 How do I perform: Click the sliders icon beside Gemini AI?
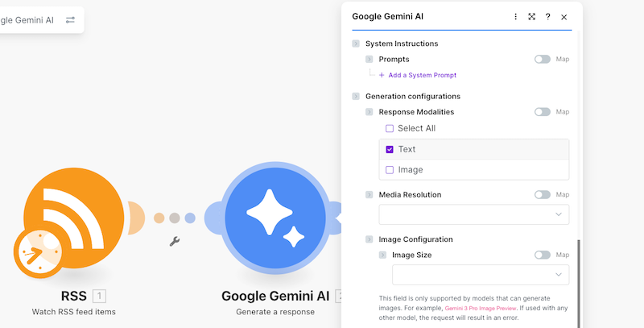[70, 19]
